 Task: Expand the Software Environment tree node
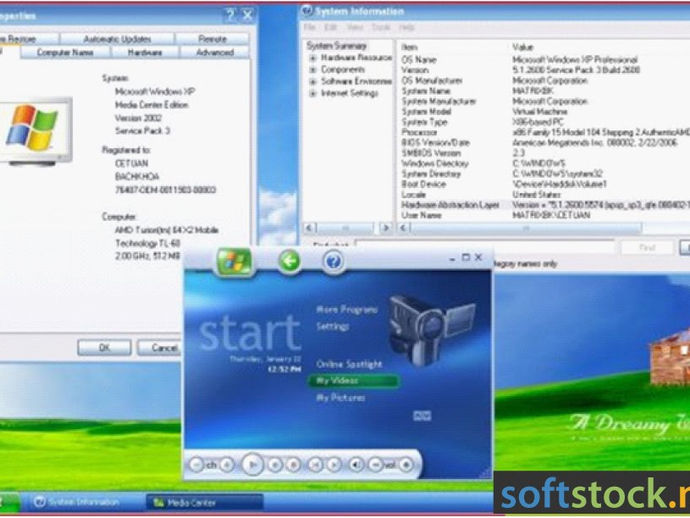(313, 81)
